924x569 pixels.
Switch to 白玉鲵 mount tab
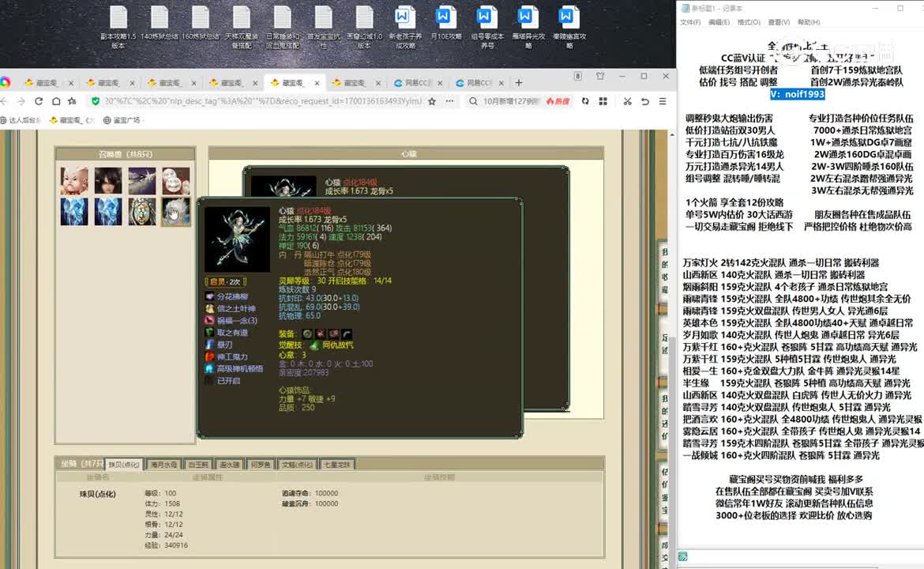point(198,465)
